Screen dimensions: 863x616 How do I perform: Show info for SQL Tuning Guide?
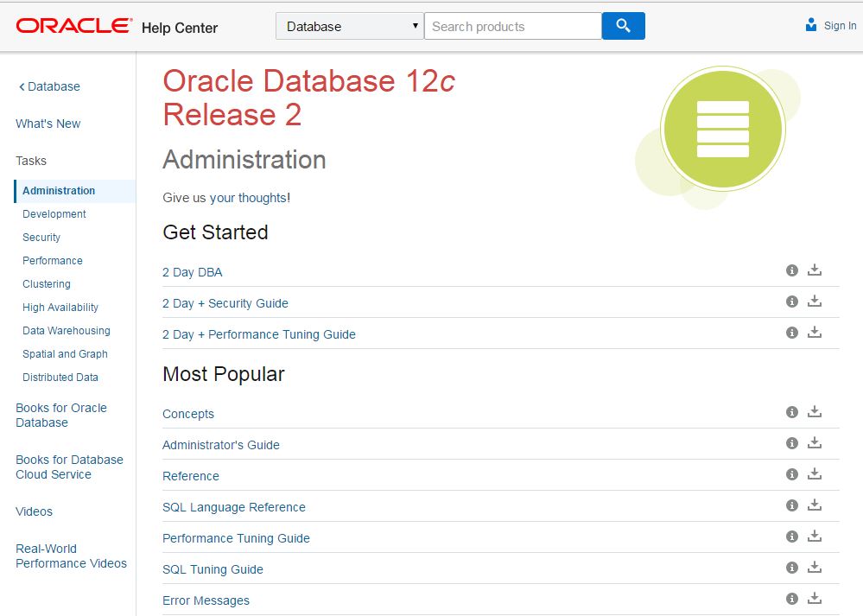click(x=792, y=568)
